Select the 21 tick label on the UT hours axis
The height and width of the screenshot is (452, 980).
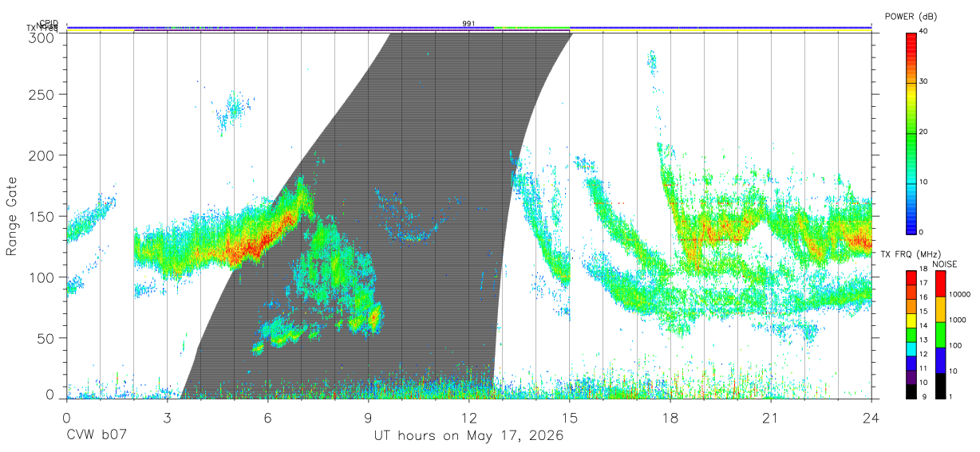(x=771, y=418)
